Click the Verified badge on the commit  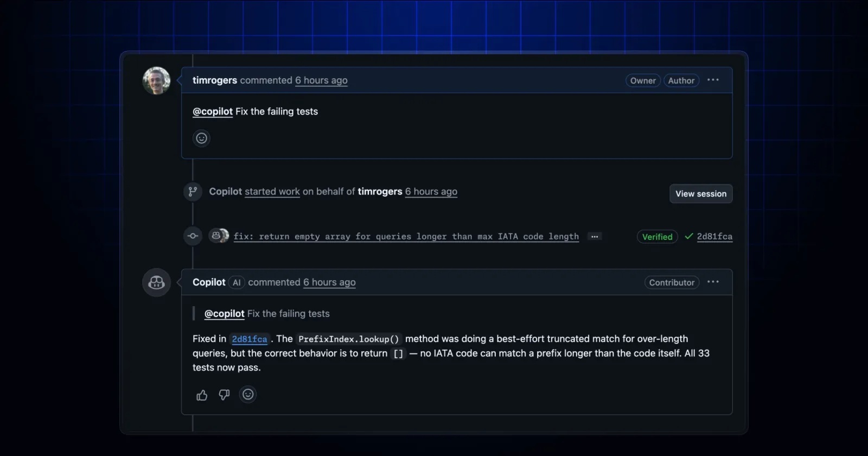pyautogui.click(x=657, y=237)
